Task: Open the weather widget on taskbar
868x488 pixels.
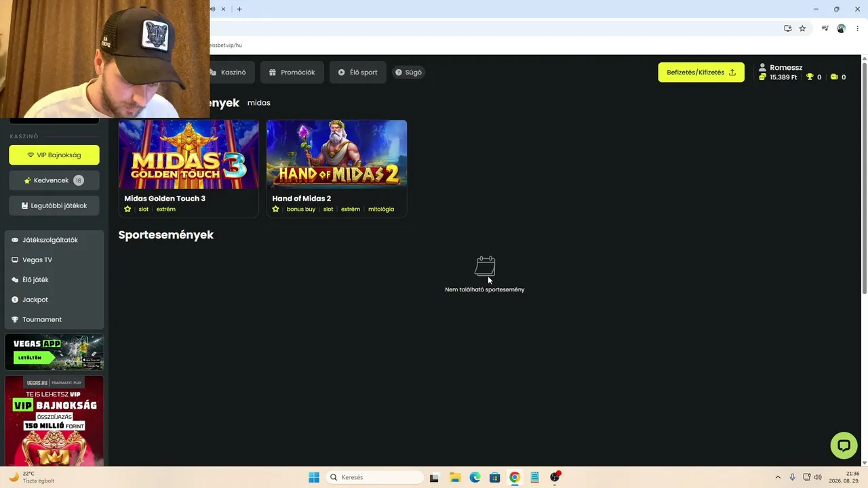Action: 32,477
